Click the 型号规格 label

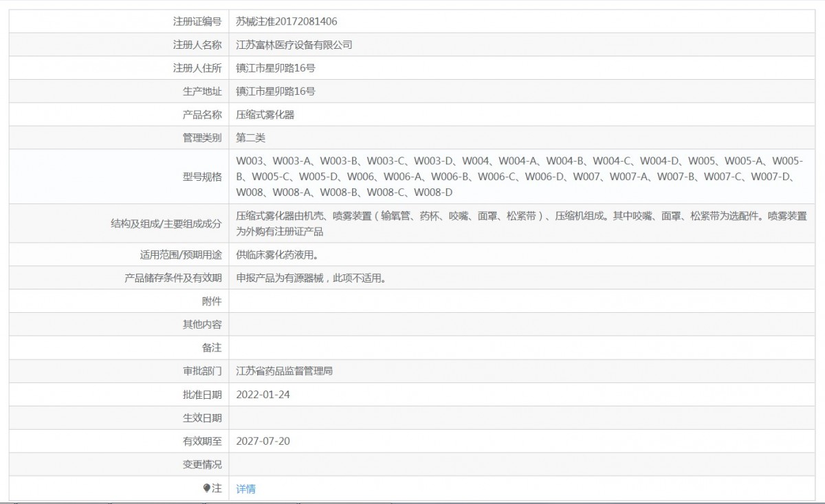[x=202, y=177]
